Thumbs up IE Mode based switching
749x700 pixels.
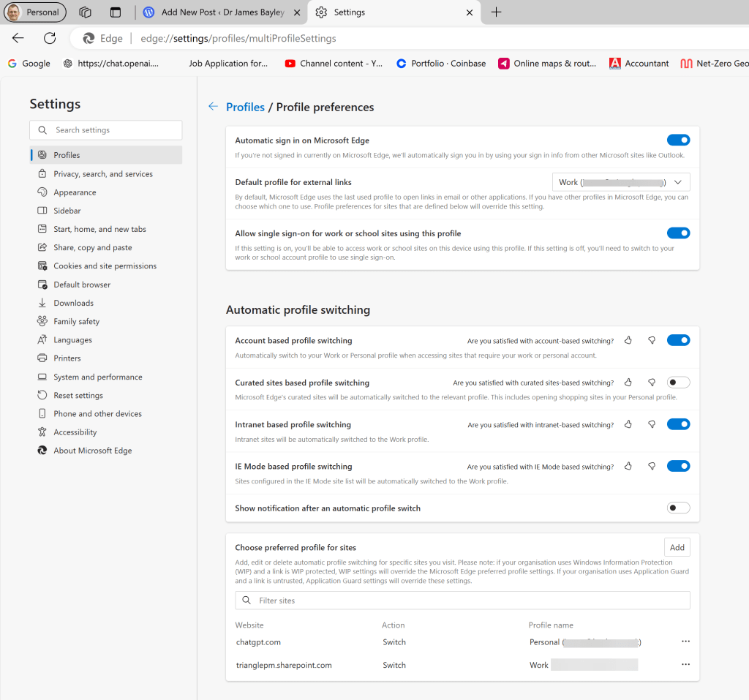coord(628,466)
